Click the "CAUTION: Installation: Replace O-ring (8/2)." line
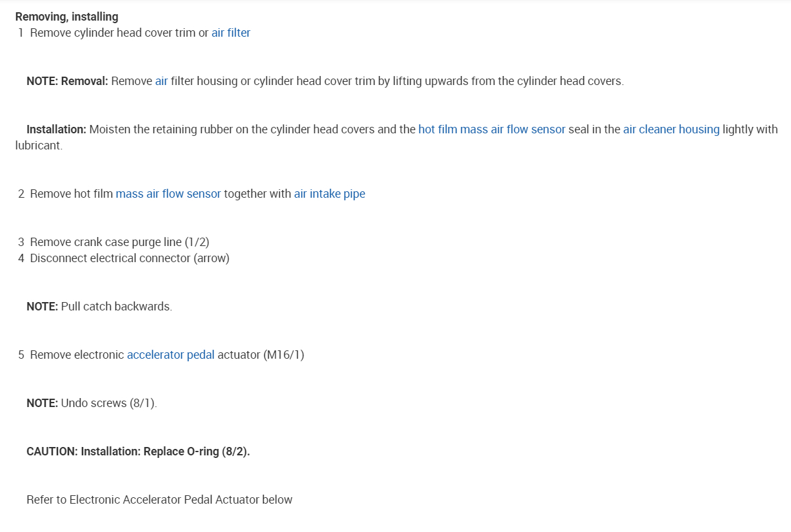Image resolution: width=791 pixels, height=532 pixels. [138, 451]
